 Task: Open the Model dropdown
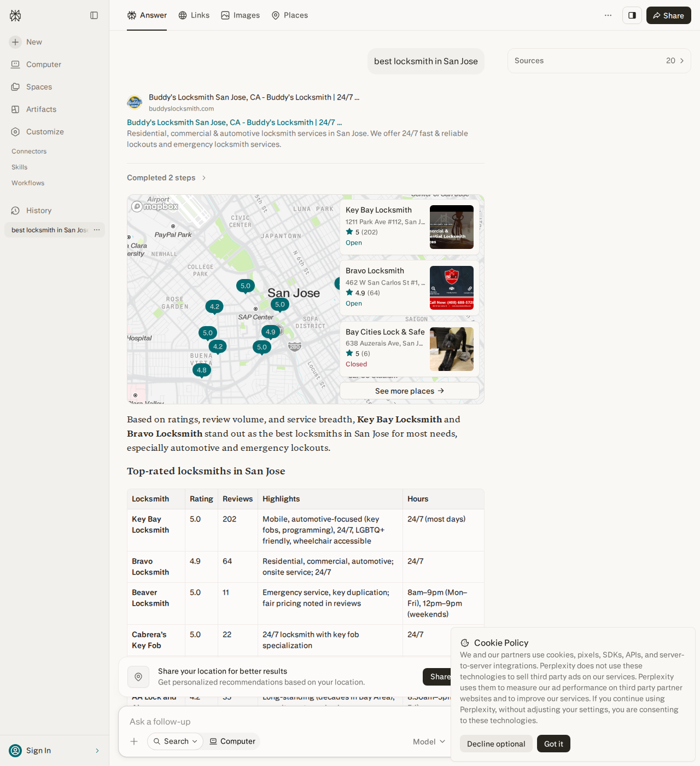(x=429, y=741)
